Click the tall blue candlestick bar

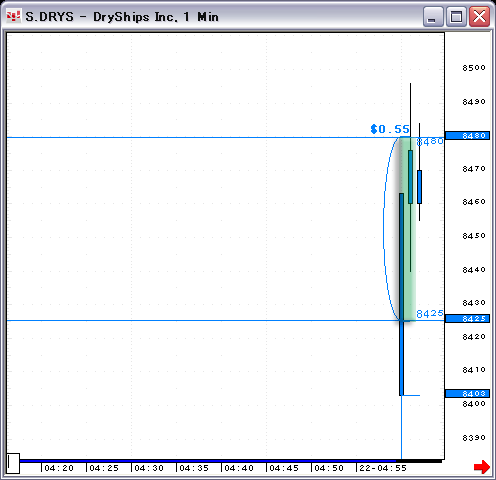pos(401,294)
